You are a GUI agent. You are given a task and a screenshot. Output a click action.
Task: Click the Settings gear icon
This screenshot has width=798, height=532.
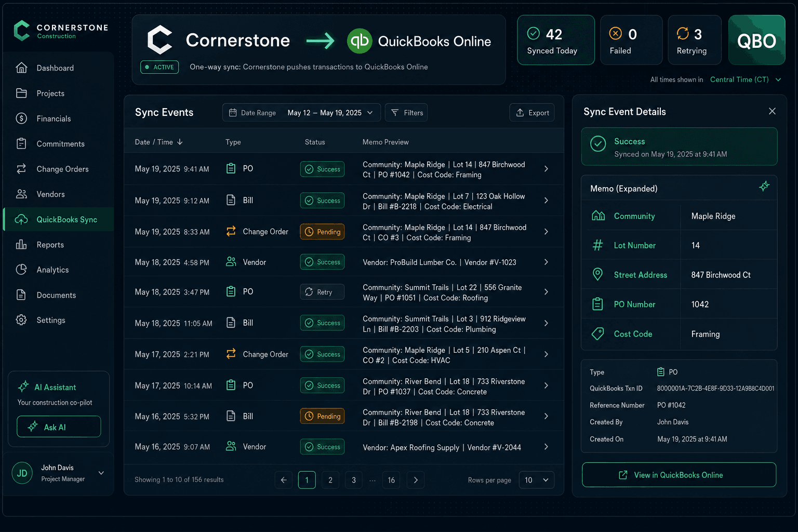tap(21, 320)
